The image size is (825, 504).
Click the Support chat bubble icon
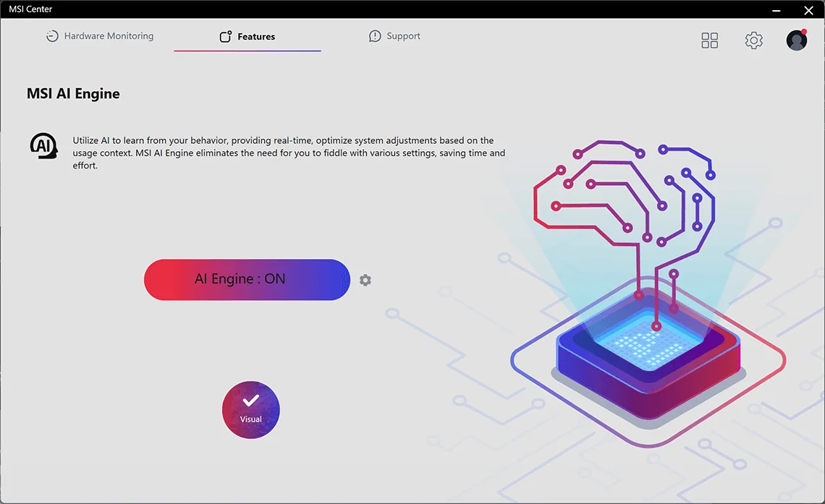pyautogui.click(x=375, y=36)
